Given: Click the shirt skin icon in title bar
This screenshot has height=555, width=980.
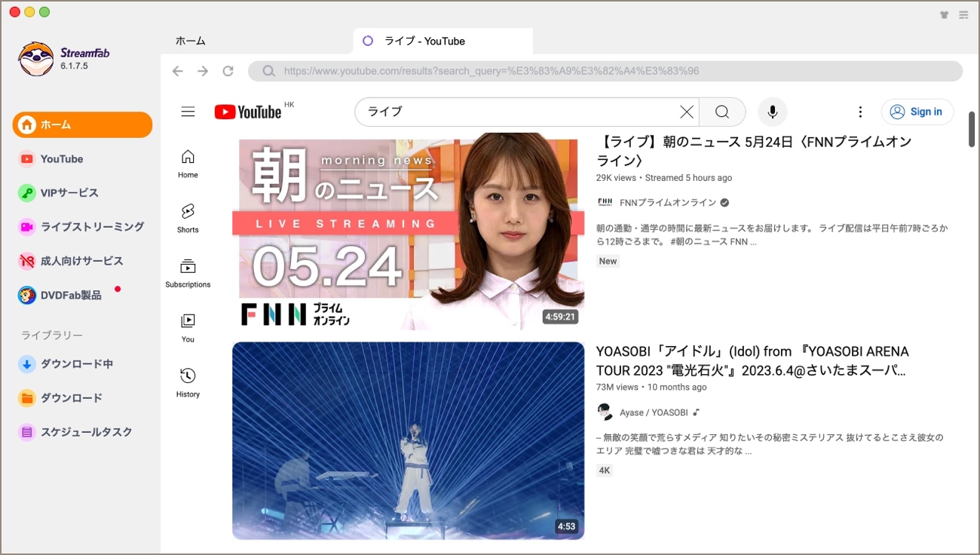Looking at the screenshot, I should pyautogui.click(x=944, y=14).
